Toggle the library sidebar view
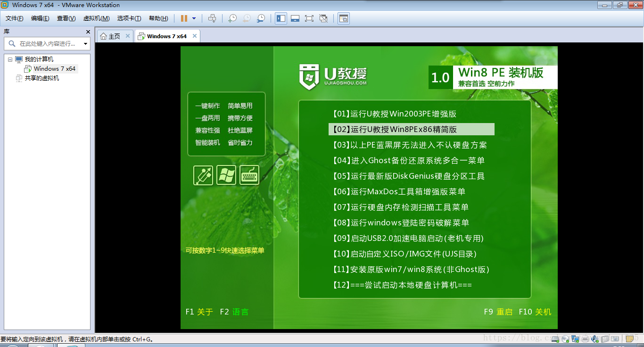644x347 pixels. click(281, 18)
